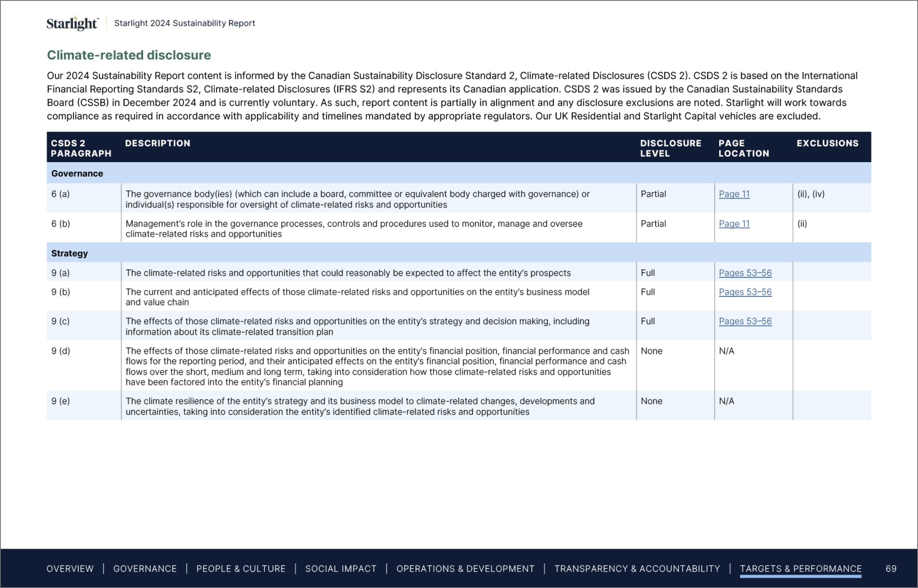The image size is (918, 588).
Task: Click the Disclosure Level column header
Action: [x=670, y=148]
